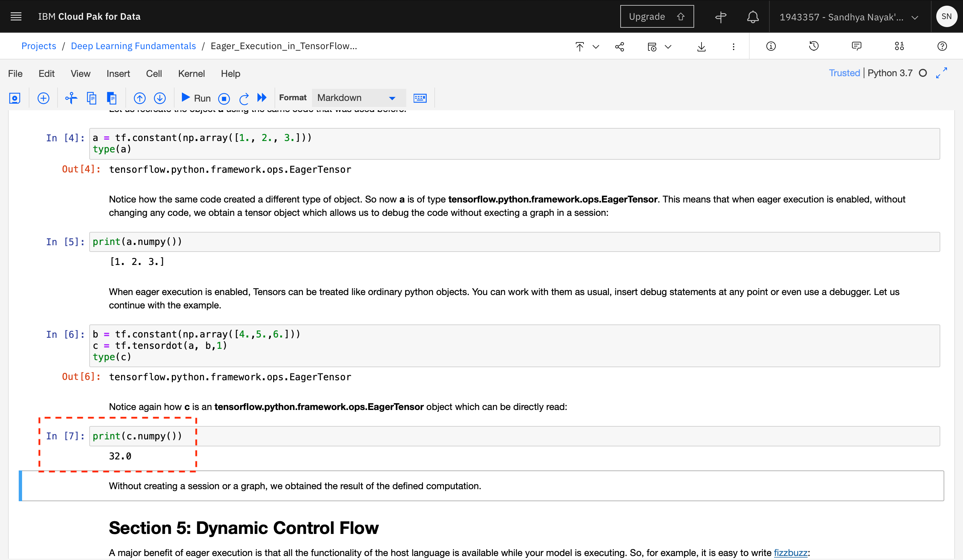The image size is (963, 560).
Task: Interrupt the kernel with the stop icon
Action: pyautogui.click(x=224, y=99)
